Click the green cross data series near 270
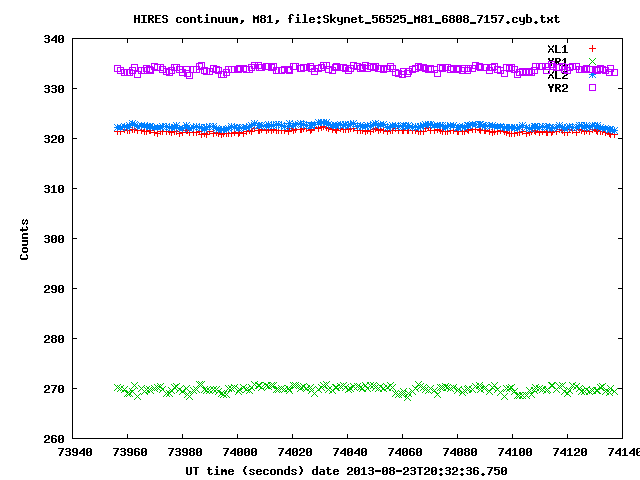Screen dimensions: 640x480 [300, 387]
